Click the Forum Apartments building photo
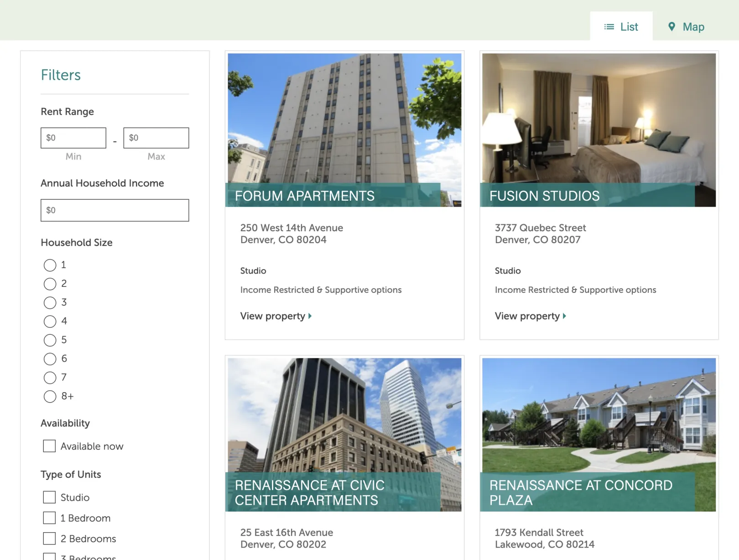The height and width of the screenshot is (560, 739). pyautogui.click(x=344, y=119)
